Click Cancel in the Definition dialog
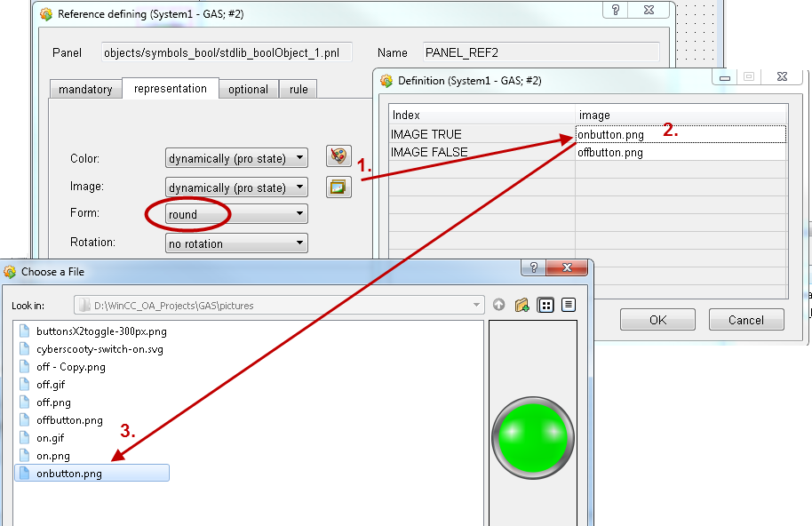Viewport: 812px width, 526px height. point(746,320)
